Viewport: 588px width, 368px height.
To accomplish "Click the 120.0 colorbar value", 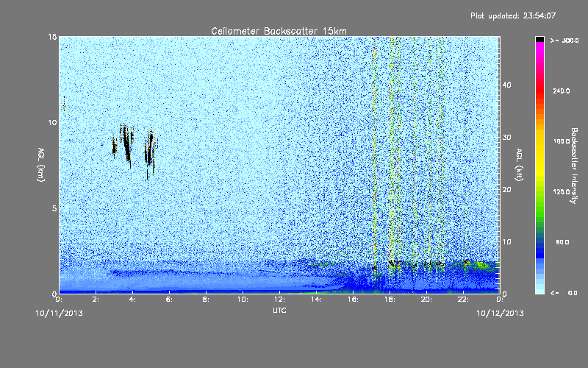I will point(561,192).
